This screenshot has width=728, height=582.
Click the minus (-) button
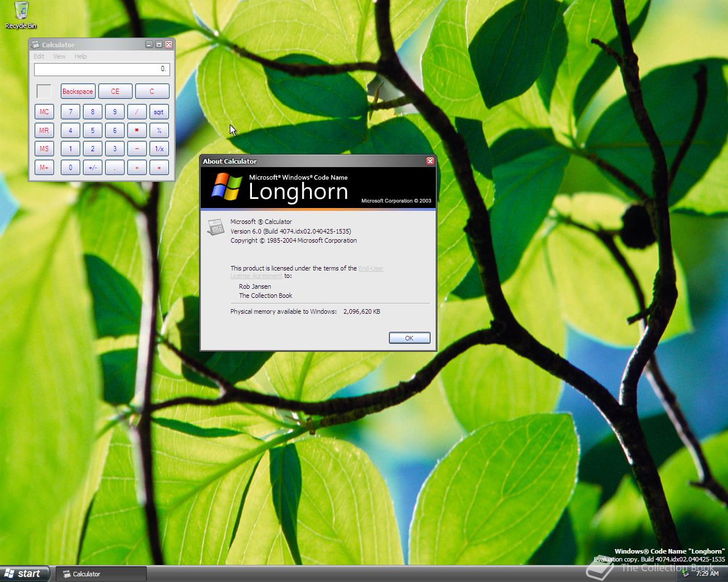(137, 149)
